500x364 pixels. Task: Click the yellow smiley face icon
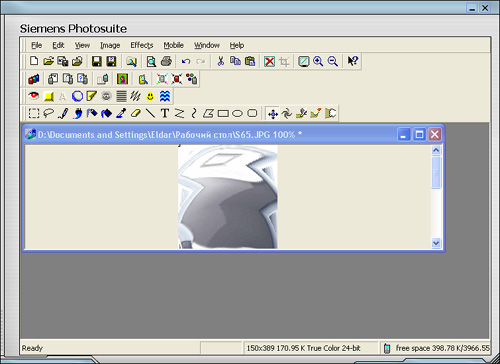150,96
